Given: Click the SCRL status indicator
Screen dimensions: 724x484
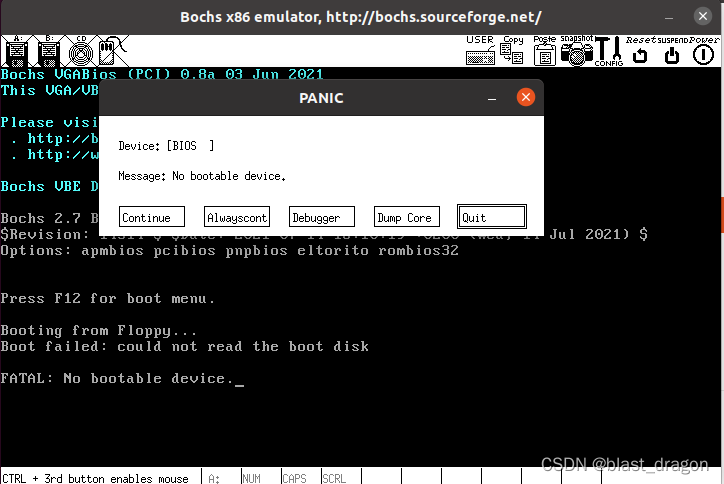Looking at the screenshot, I should click(334, 478).
